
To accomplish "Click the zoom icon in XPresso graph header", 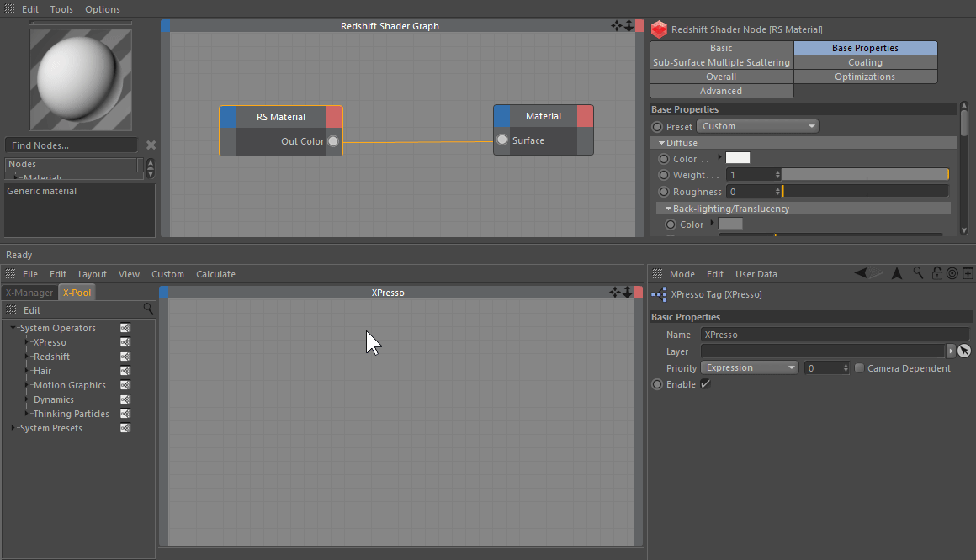I will [x=627, y=292].
